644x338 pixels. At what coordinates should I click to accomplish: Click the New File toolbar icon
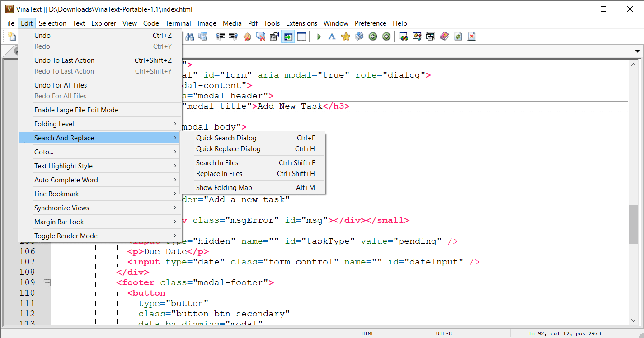(x=12, y=37)
